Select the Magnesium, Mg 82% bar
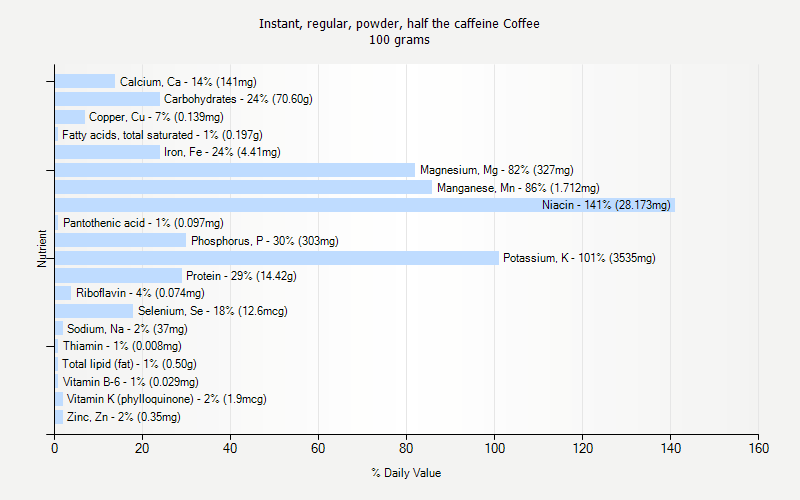The width and height of the screenshot is (800, 500). click(234, 170)
